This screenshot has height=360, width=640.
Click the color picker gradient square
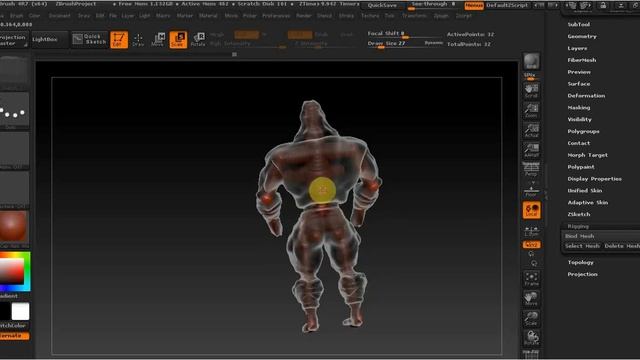pyautogui.click(x=11, y=271)
